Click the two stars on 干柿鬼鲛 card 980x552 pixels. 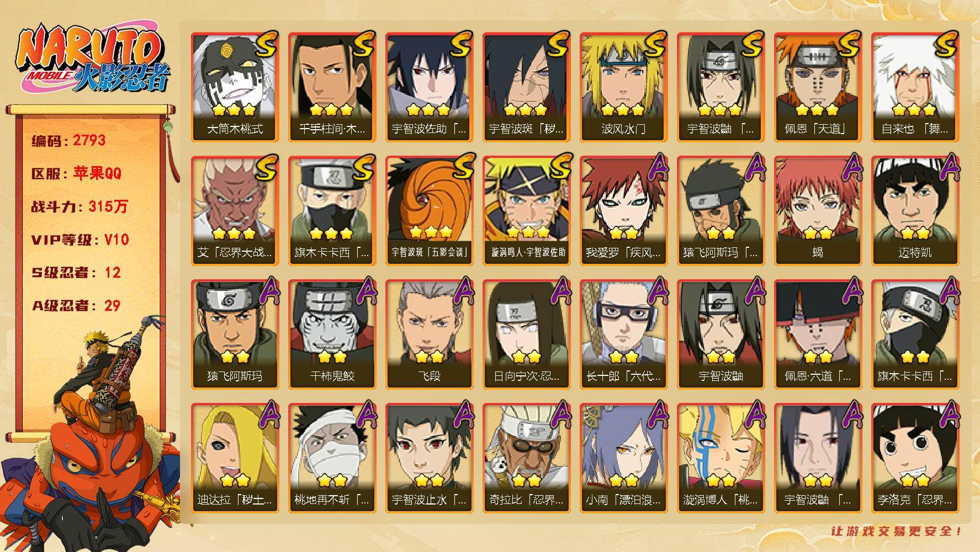[x=332, y=357]
